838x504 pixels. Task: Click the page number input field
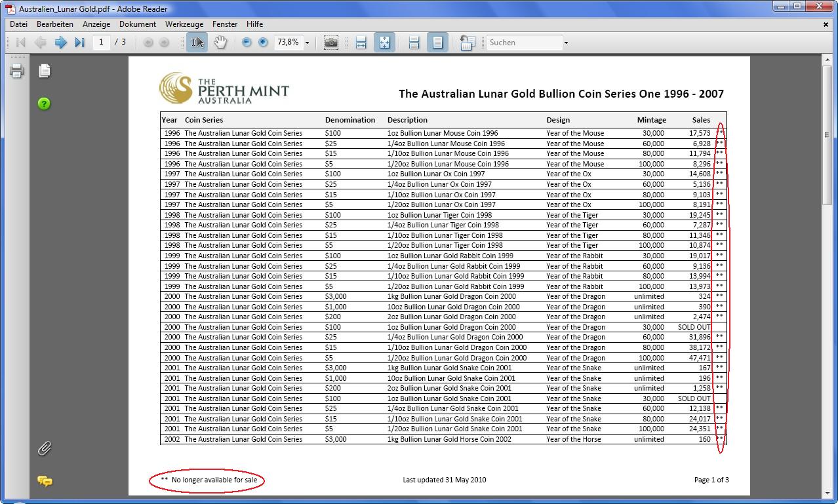pos(101,42)
